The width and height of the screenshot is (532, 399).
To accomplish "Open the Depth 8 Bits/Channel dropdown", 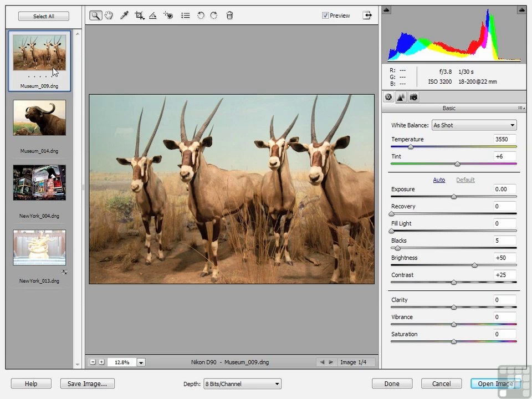I will tap(242, 383).
